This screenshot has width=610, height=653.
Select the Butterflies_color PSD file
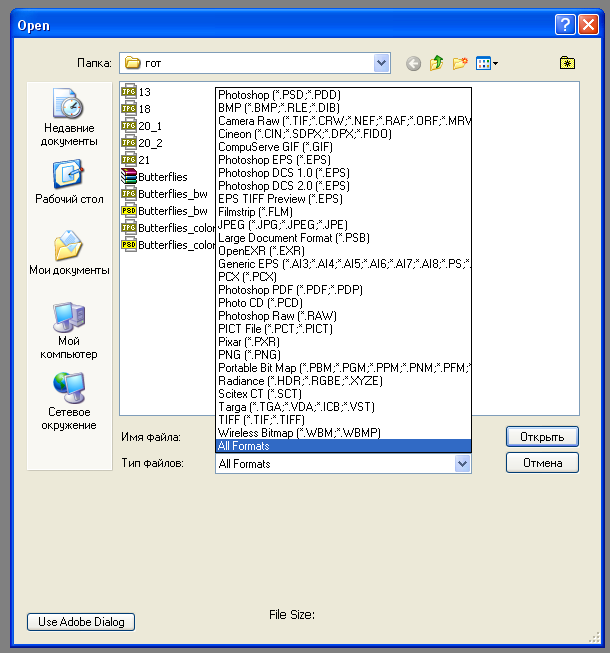(x=168, y=245)
